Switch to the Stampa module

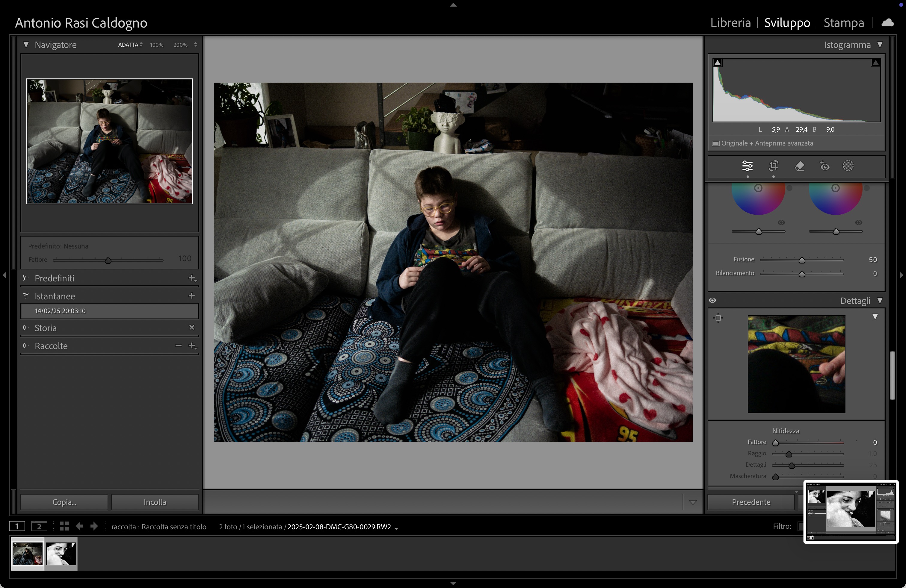click(x=844, y=23)
